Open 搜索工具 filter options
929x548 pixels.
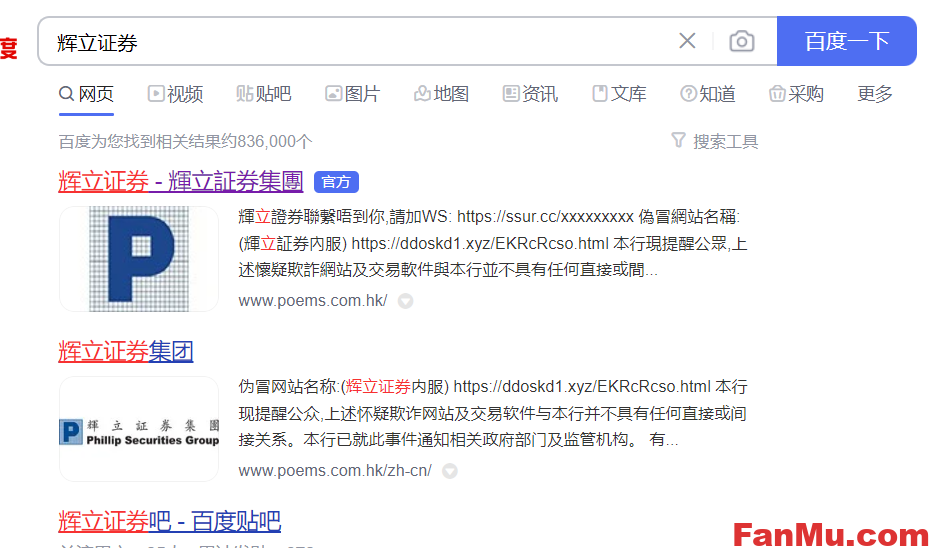pos(715,141)
